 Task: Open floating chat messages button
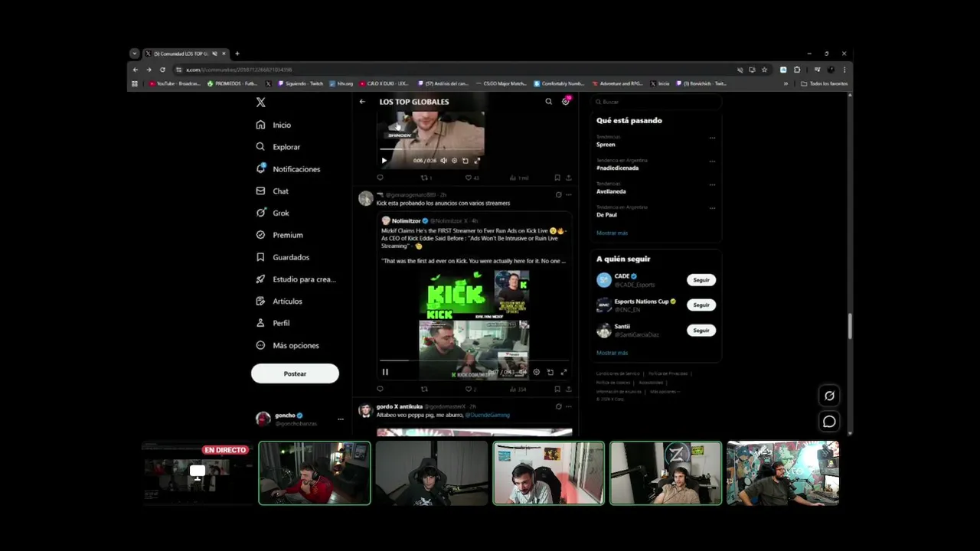pyautogui.click(x=829, y=422)
